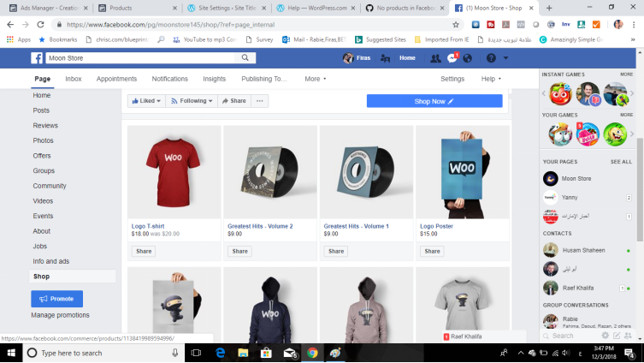Open Quick Help question mark icon

(491, 58)
